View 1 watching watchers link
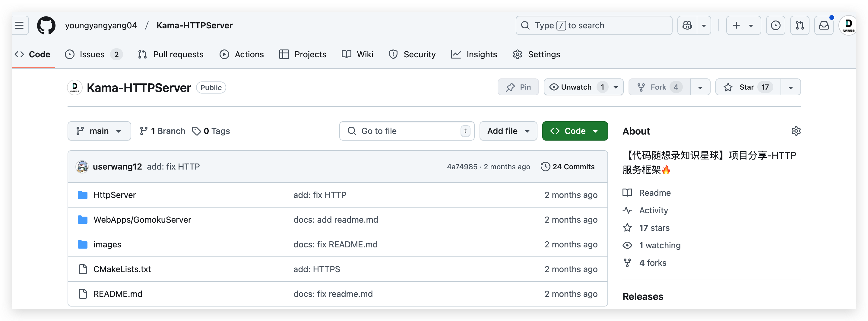Viewport: 868px width, 321px height. click(x=651, y=245)
